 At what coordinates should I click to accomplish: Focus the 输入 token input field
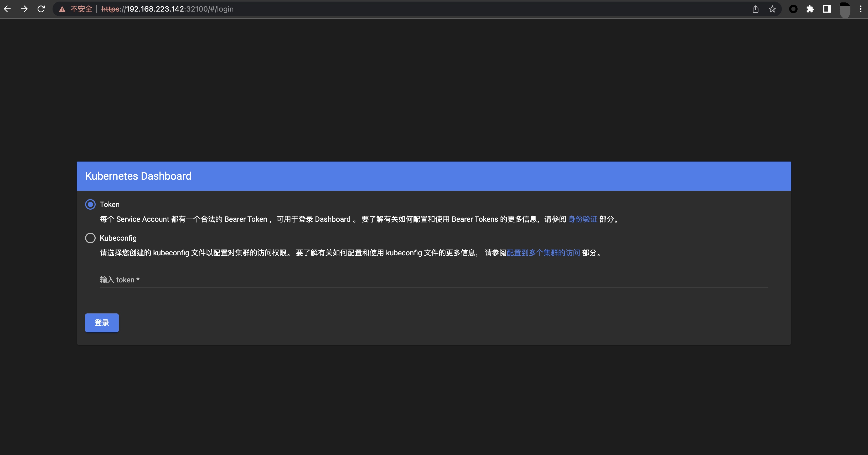[x=433, y=280]
